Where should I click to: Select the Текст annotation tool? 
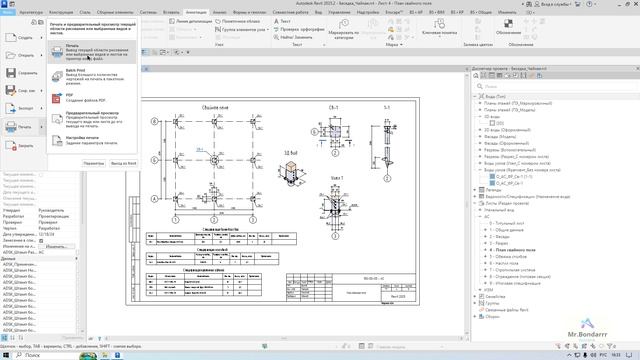pos(282,21)
